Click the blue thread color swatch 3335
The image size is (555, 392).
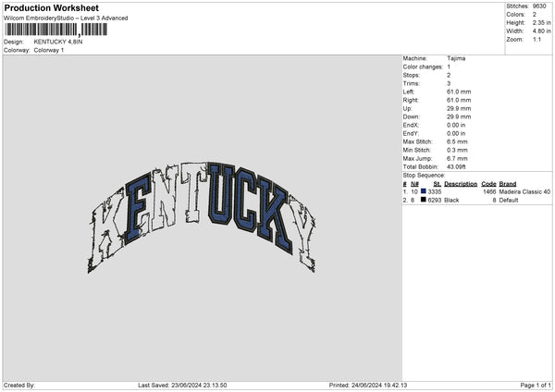pyautogui.click(x=424, y=191)
